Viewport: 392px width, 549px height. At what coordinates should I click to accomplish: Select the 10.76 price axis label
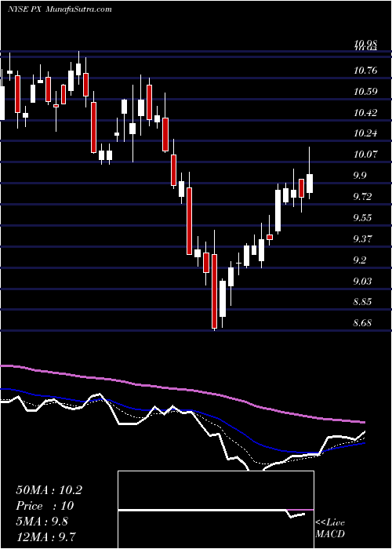(x=365, y=71)
